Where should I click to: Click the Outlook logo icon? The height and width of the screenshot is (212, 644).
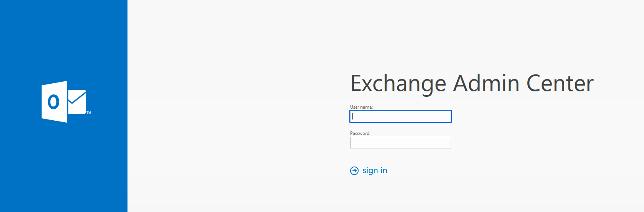(64, 102)
